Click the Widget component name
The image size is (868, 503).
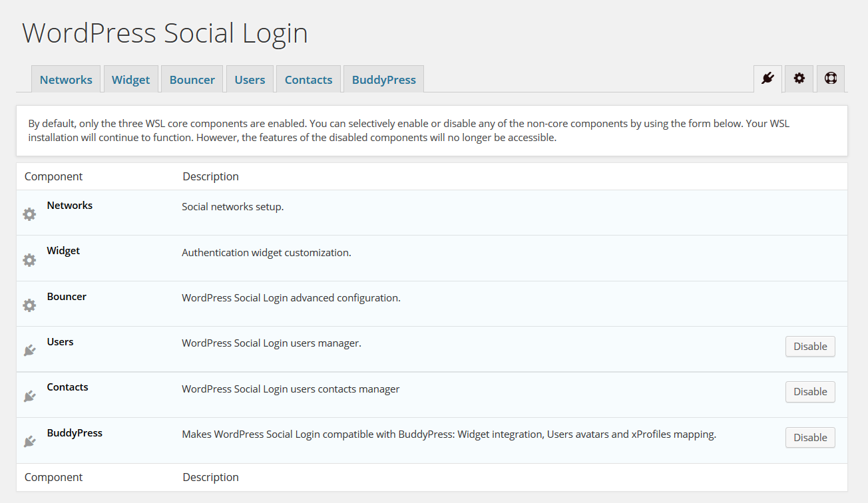click(x=63, y=251)
